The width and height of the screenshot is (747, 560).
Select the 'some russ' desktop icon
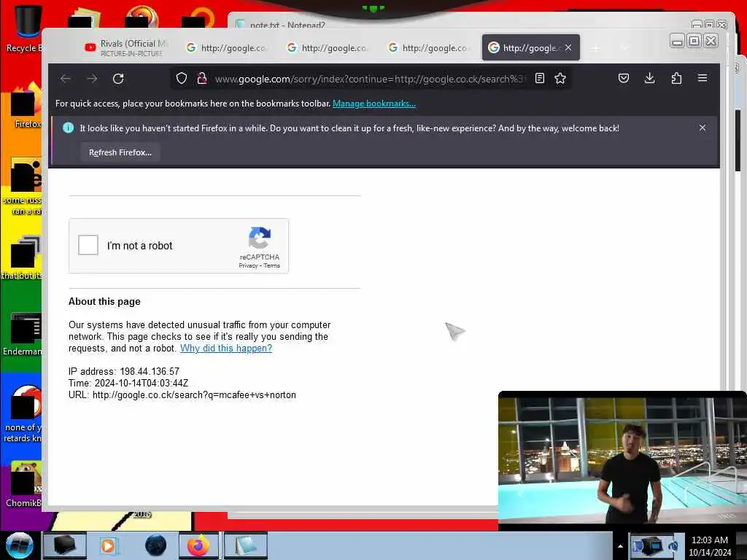click(x=24, y=187)
